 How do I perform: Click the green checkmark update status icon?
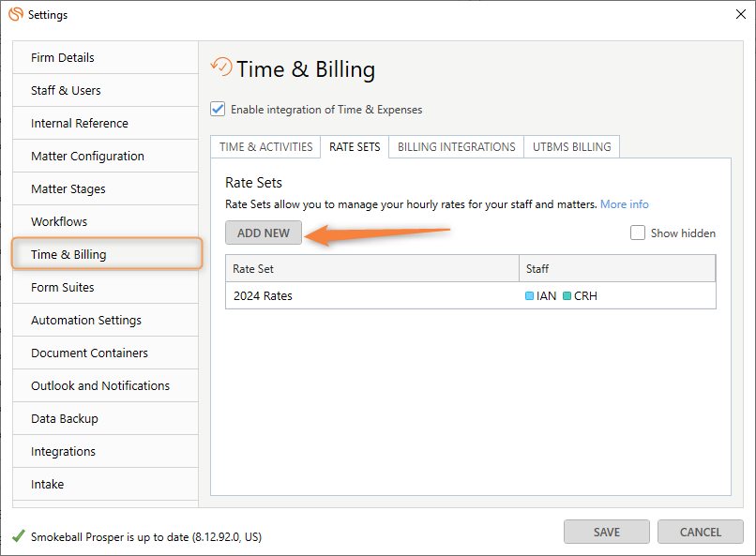(x=19, y=535)
